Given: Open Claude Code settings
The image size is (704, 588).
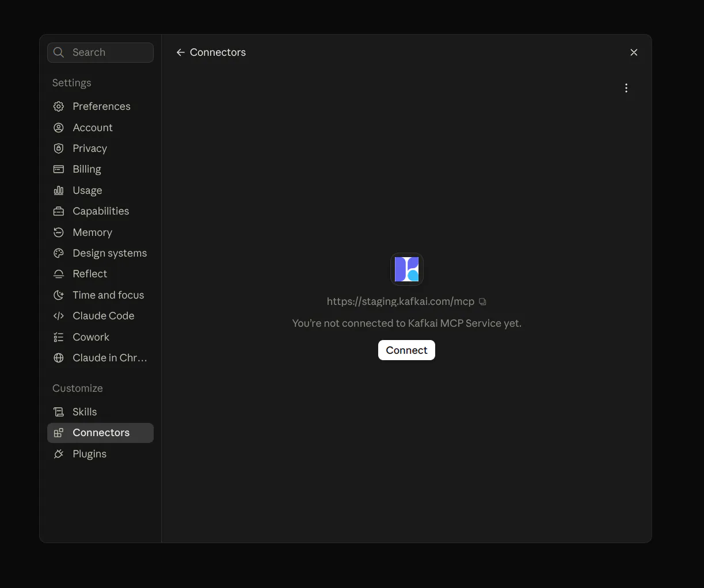Looking at the screenshot, I should pyautogui.click(x=100, y=316).
